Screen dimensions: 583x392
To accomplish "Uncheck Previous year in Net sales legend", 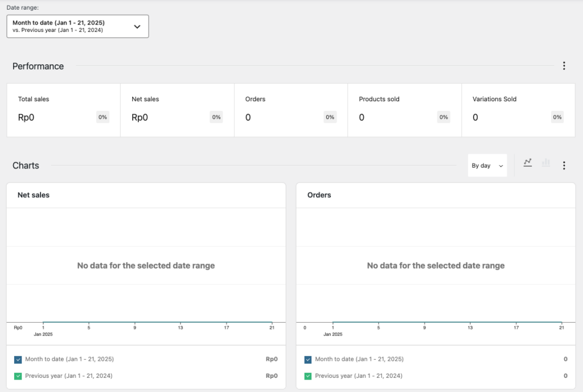I will pos(18,376).
